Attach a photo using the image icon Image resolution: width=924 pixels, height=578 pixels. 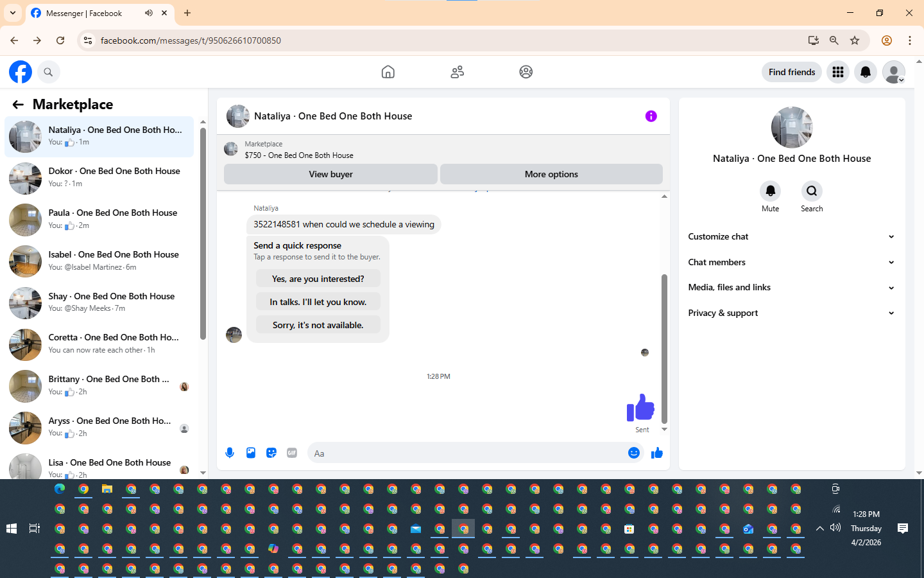coord(251,453)
